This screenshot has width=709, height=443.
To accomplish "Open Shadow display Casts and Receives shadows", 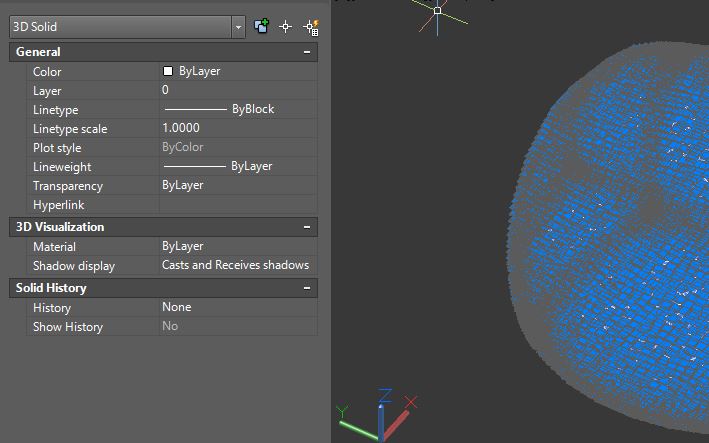I will 238,265.
